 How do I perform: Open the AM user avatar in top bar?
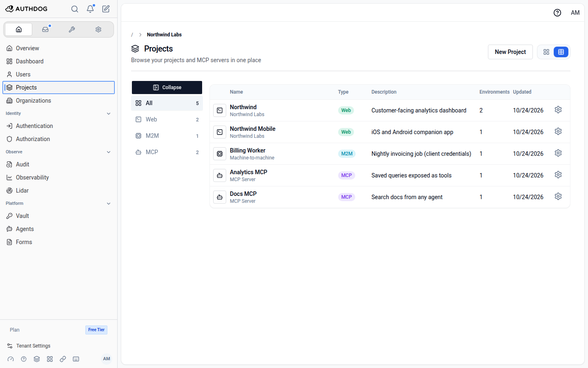[575, 13]
